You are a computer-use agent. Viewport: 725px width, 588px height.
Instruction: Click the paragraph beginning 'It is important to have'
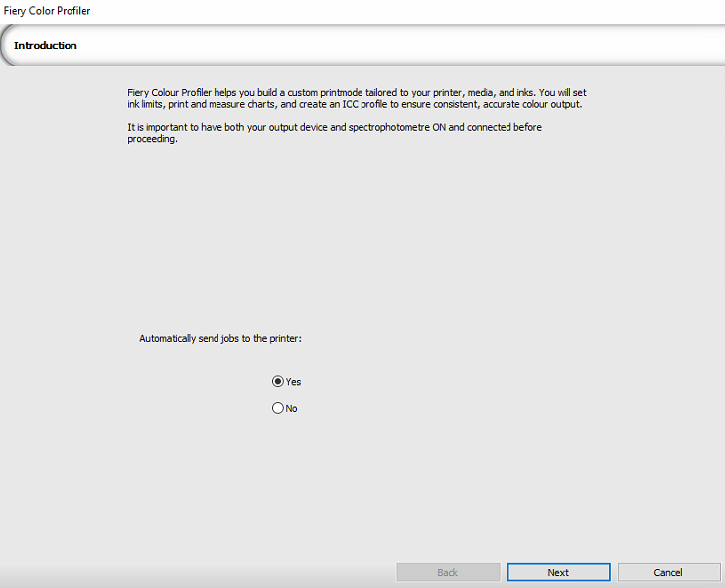click(x=335, y=133)
